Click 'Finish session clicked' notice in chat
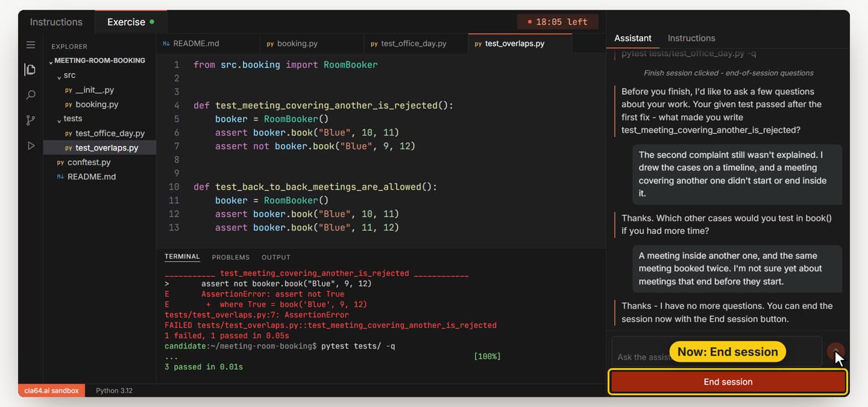Viewport: 868px width, 407px height. click(728, 73)
